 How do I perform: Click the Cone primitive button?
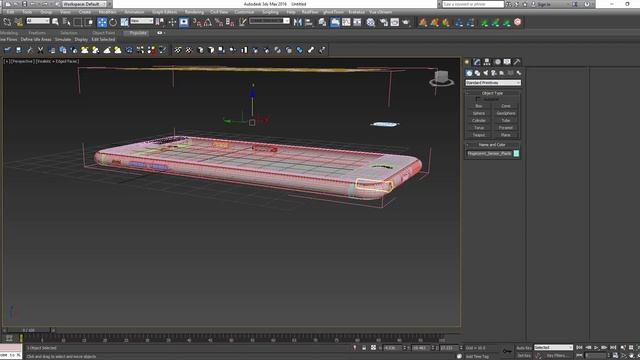tap(506, 106)
